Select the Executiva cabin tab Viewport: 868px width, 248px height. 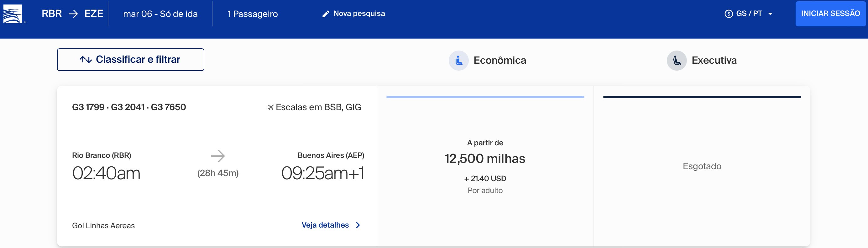click(x=702, y=60)
